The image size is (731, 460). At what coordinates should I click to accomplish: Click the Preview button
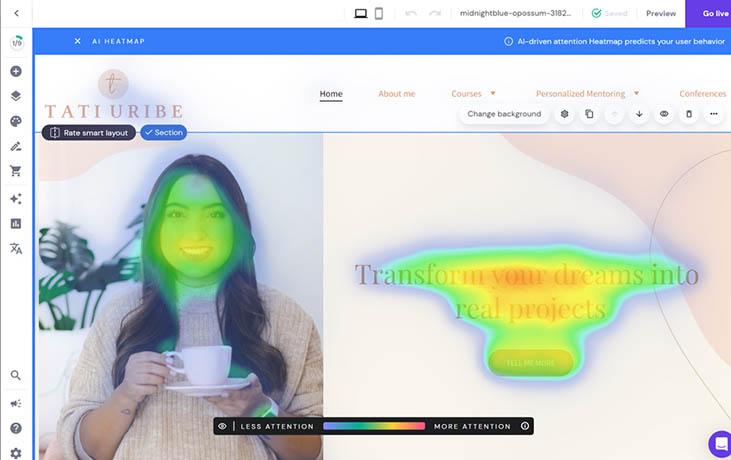(661, 14)
